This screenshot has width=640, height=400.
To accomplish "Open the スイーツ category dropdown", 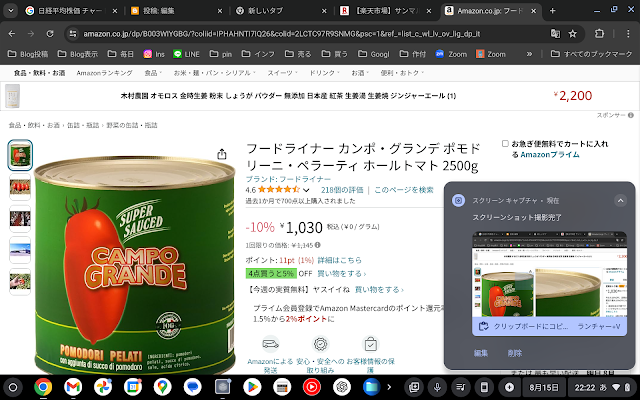I will click(282, 73).
